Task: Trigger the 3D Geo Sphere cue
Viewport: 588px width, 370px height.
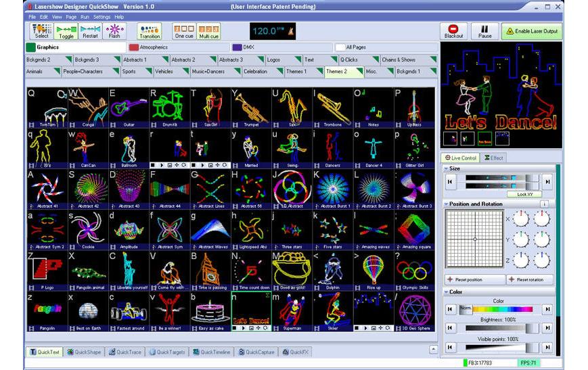Action: tap(414, 312)
